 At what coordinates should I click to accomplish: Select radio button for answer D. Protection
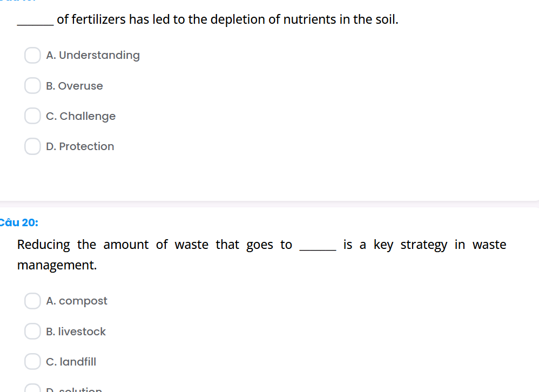click(32, 146)
